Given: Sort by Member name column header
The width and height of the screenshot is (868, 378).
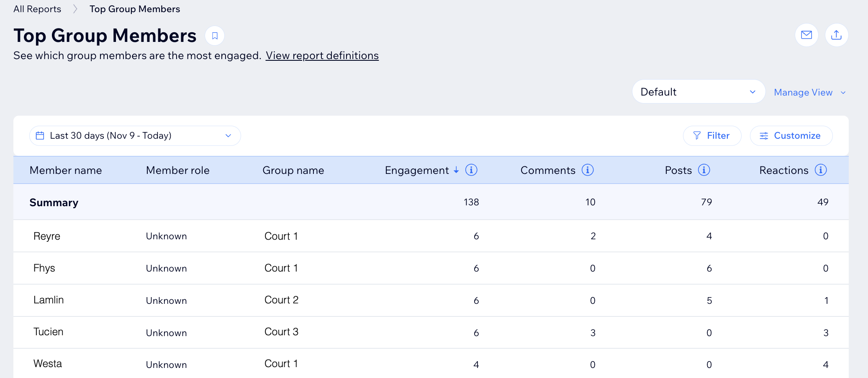Looking at the screenshot, I should 66,171.
